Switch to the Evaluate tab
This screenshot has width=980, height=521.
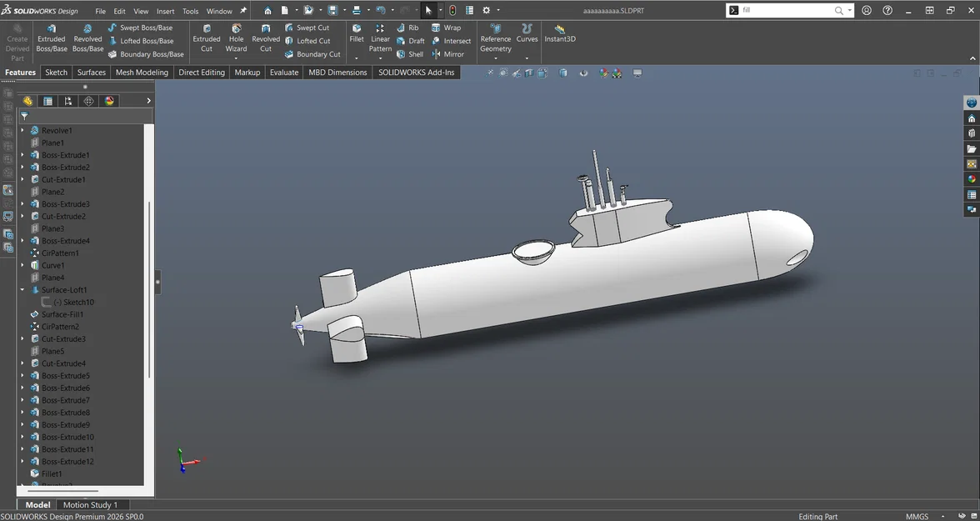coord(284,73)
